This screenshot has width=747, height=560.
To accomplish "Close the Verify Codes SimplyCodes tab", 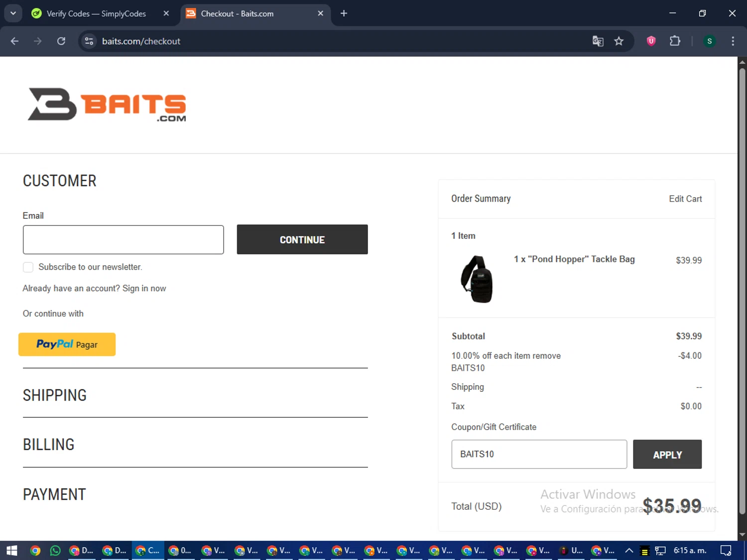I will point(166,13).
